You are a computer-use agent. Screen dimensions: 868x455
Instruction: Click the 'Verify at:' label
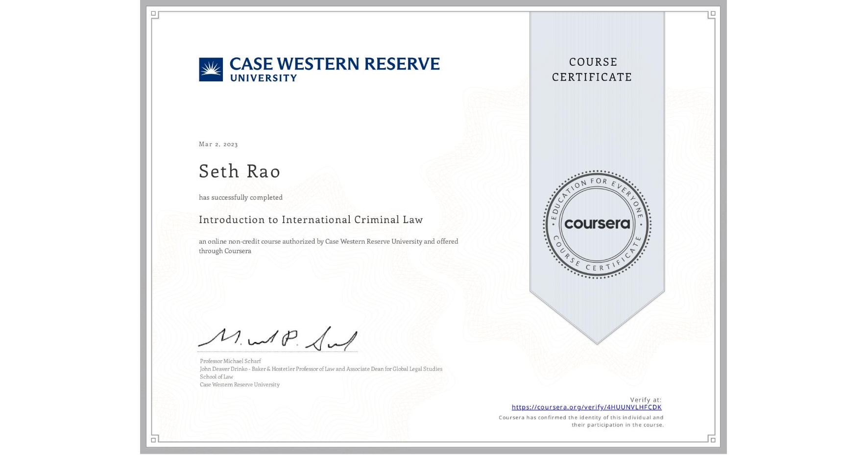(646, 400)
